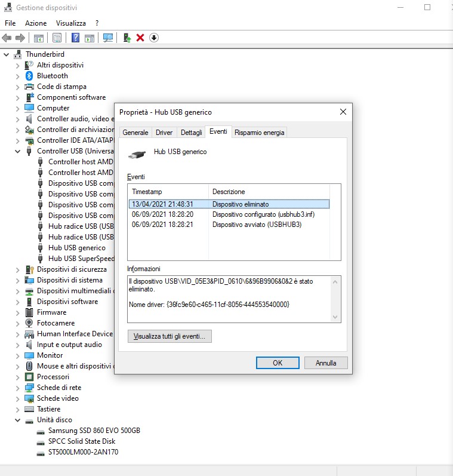Screen dimensions: 453x476
Task: Expand the Schede di rete category
Action: coord(18,388)
